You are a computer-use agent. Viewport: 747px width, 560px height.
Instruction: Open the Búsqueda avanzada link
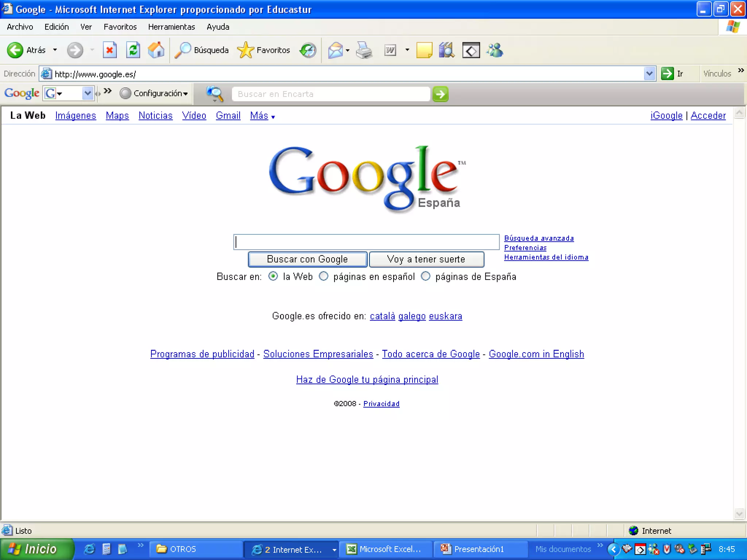[539, 238]
